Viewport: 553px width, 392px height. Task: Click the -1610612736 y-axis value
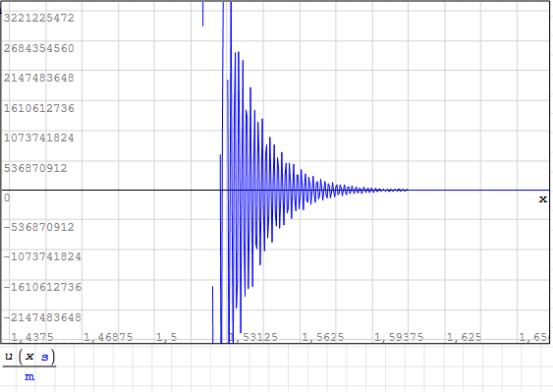(x=42, y=287)
